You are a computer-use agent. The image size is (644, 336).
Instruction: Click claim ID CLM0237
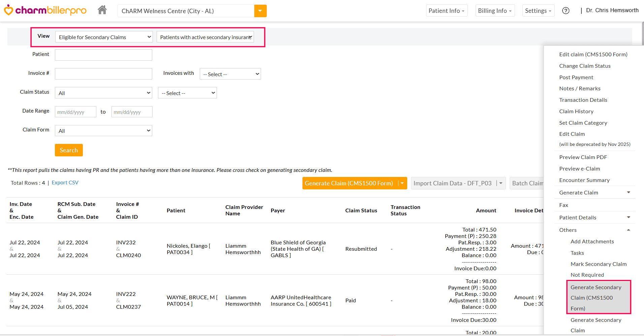129,307
